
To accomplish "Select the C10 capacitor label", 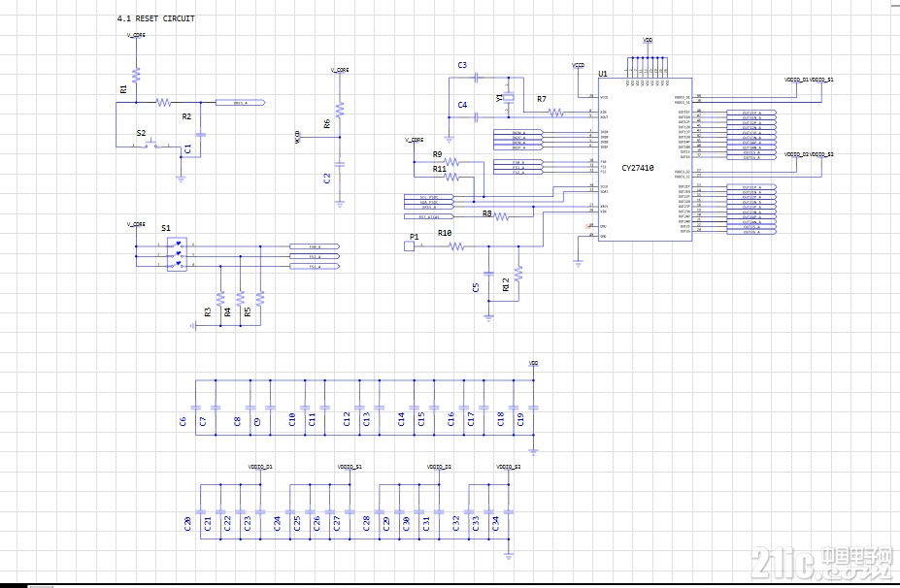I will tap(291, 419).
